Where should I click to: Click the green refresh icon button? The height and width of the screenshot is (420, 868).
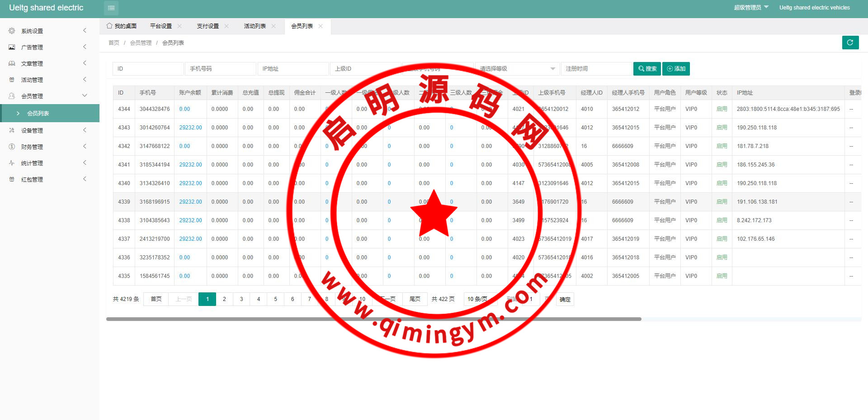coord(850,43)
